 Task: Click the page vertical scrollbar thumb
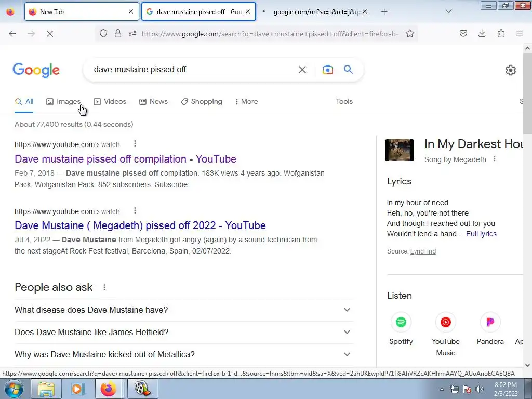[x=527, y=94]
